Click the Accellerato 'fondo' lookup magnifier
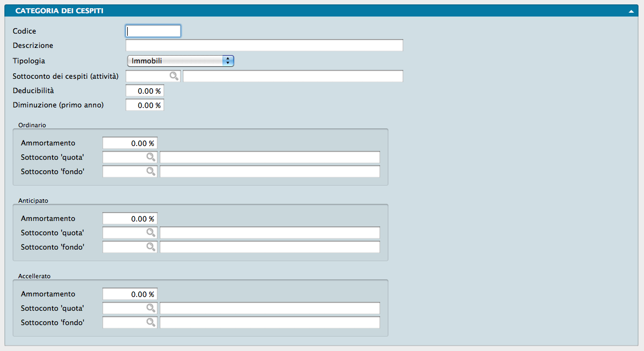This screenshot has width=644, height=351. (150, 322)
